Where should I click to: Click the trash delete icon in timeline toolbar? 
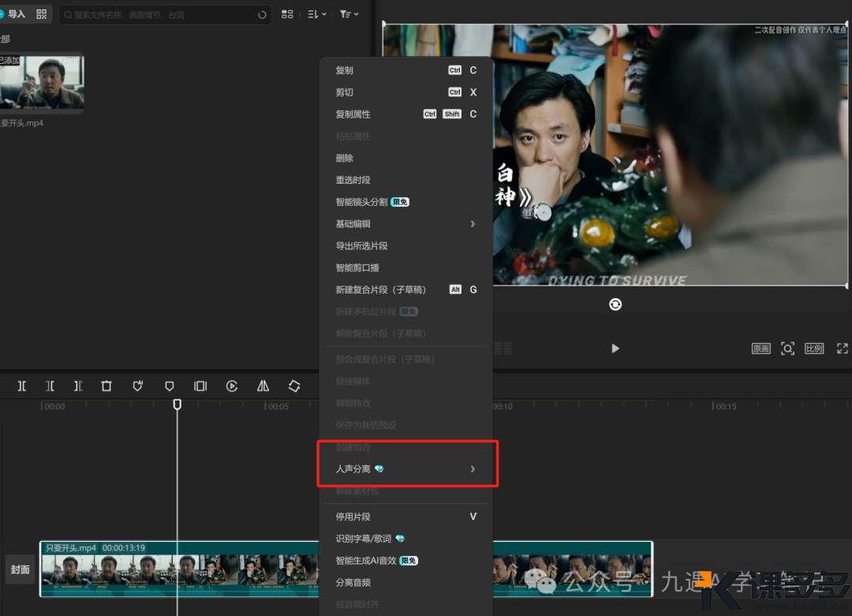tap(106, 386)
